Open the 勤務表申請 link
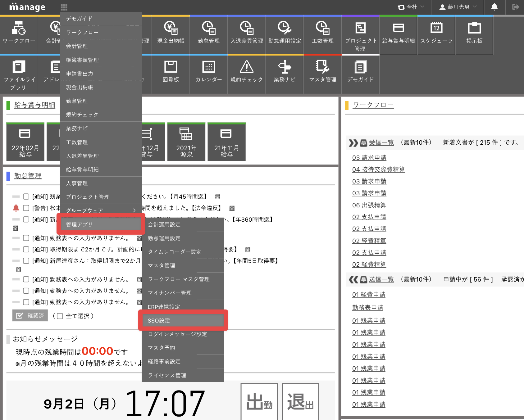 coord(367,308)
